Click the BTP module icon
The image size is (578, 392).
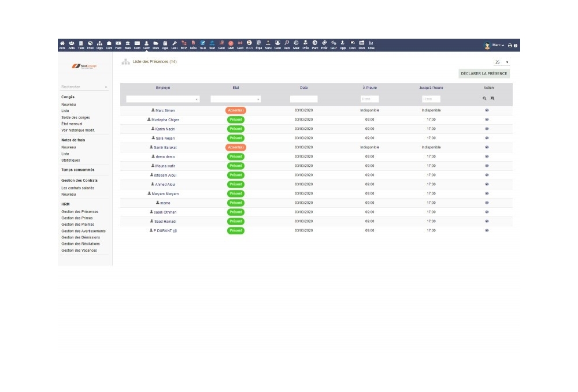[184, 44]
